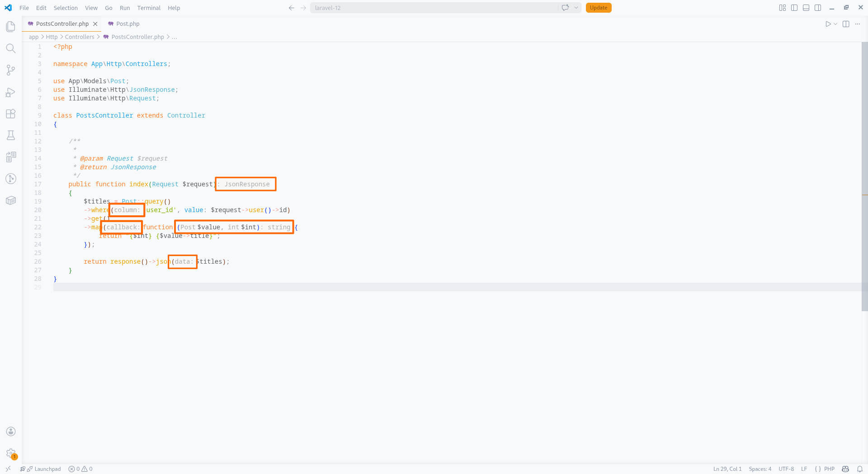Open the Search view in the activity bar
This screenshot has width=868, height=474.
pyautogui.click(x=11, y=48)
